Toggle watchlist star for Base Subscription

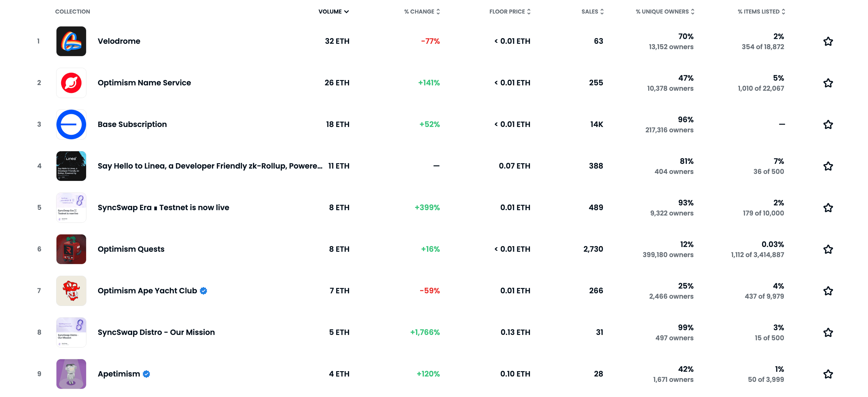tap(828, 124)
